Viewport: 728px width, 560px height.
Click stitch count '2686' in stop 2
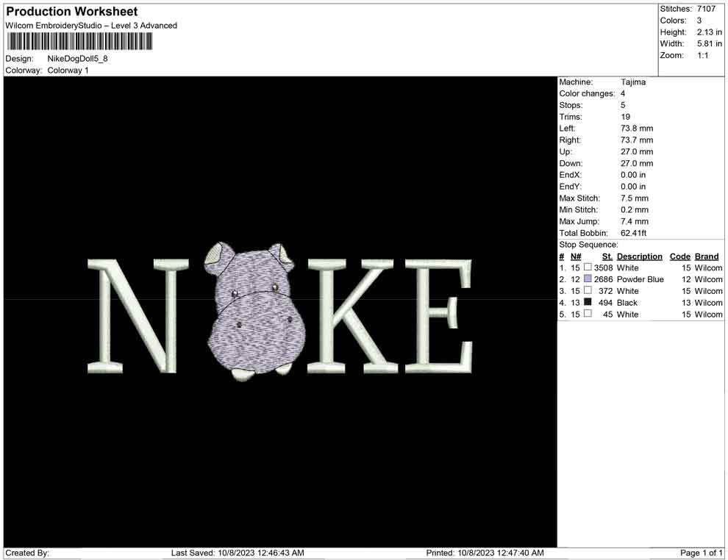tap(603, 279)
